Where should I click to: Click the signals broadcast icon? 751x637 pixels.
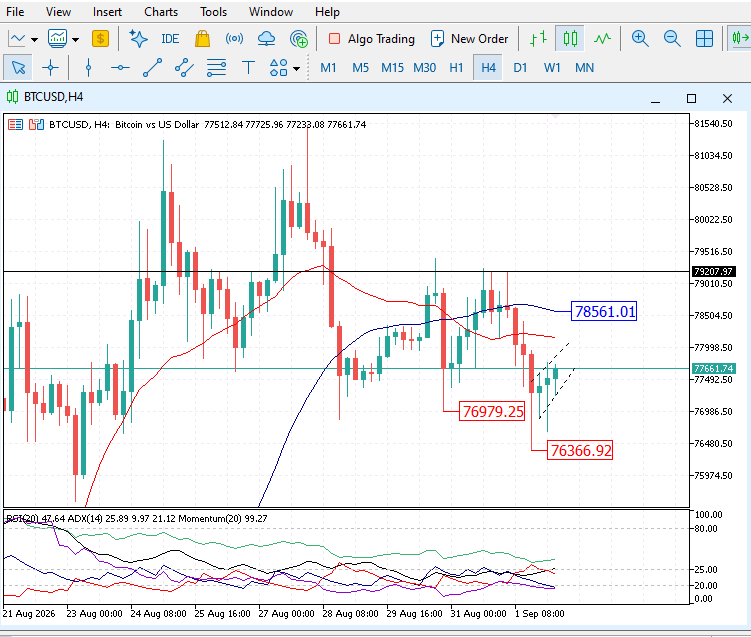pos(234,39)
